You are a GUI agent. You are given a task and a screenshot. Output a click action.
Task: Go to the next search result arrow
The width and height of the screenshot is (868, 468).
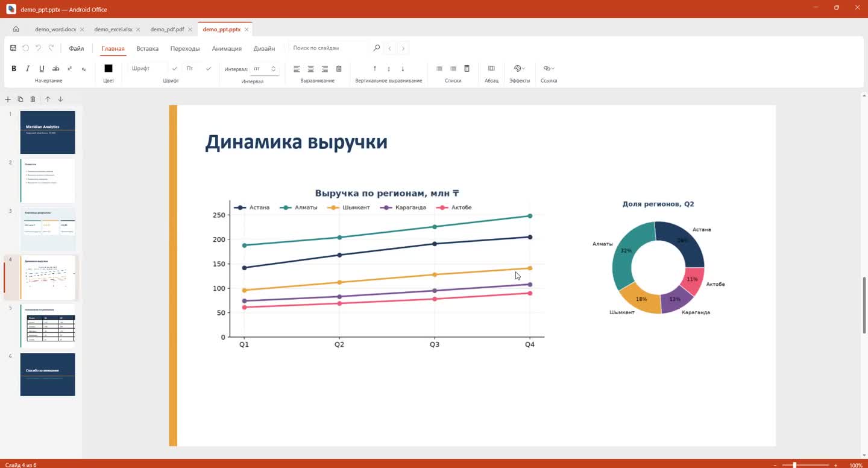403,48
